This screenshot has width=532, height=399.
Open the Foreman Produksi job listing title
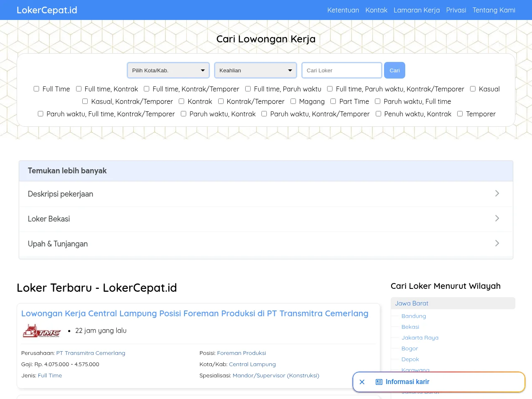coord(195,313)
